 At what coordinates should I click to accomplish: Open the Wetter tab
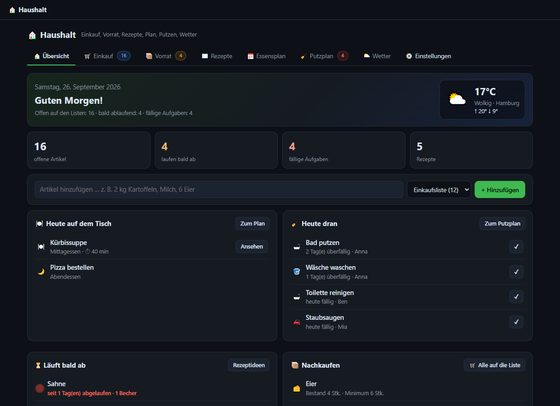click(377, 56)
